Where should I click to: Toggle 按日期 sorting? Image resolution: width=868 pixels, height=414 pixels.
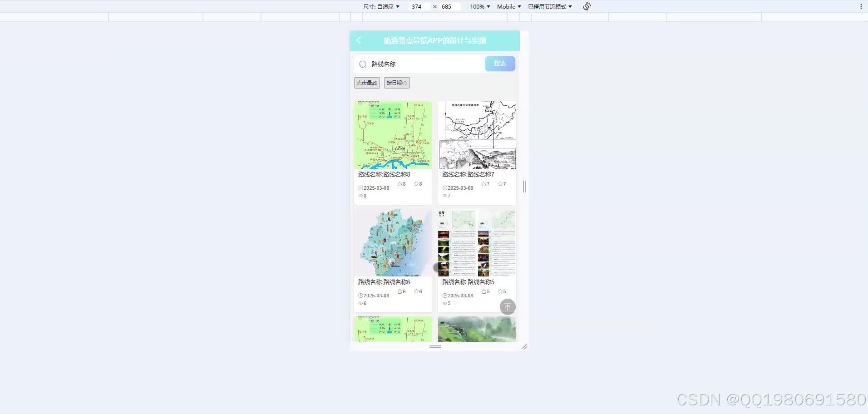[x=396, y=83]
